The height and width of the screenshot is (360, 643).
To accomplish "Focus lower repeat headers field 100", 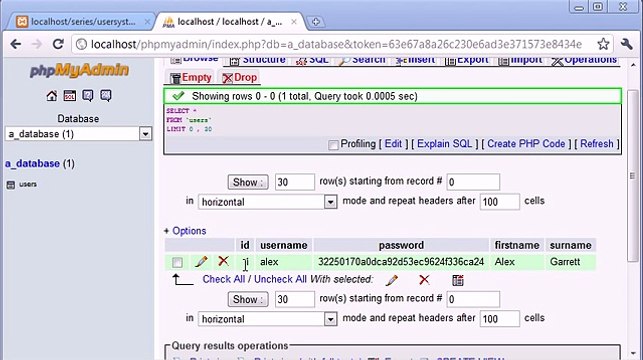I will pyautogui.click(x=499, y=319).
